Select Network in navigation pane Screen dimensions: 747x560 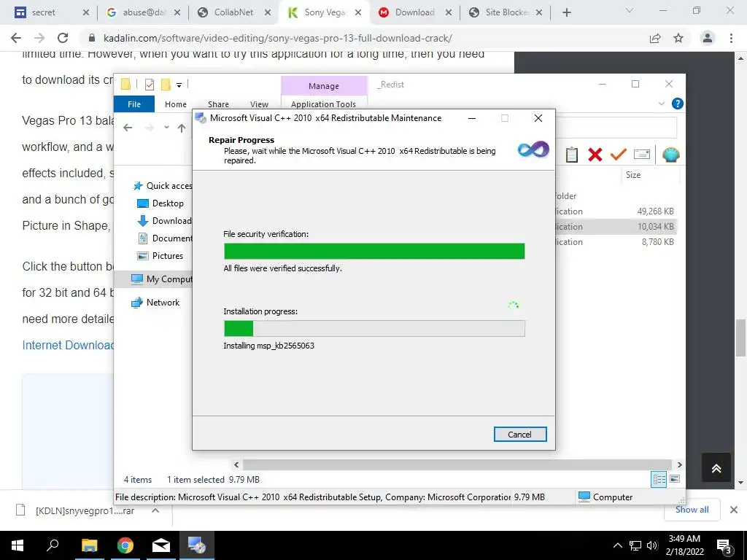(x=156, y=303)
